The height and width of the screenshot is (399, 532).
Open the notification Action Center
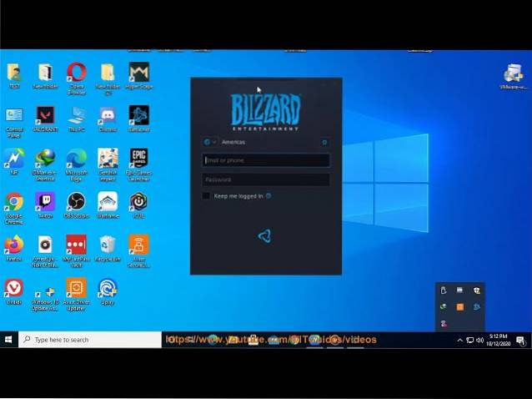(x=521, y=340)
